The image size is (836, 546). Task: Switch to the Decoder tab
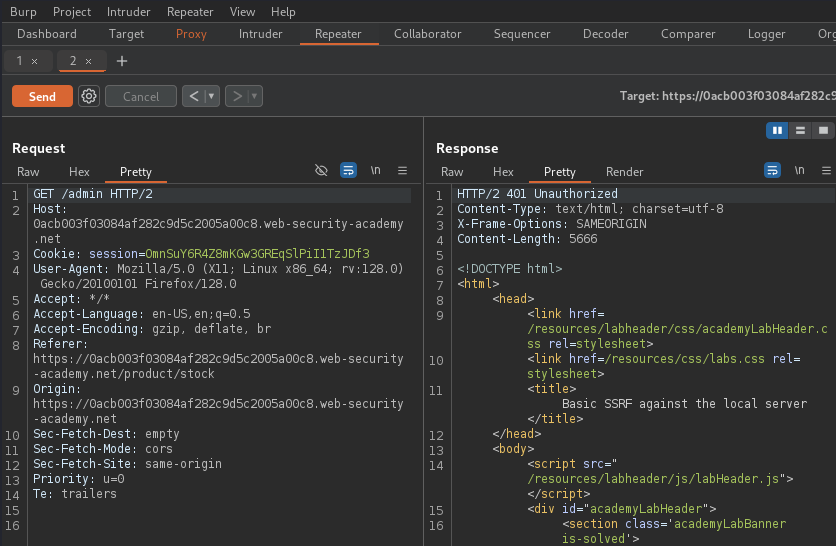[x=606, y=34]
